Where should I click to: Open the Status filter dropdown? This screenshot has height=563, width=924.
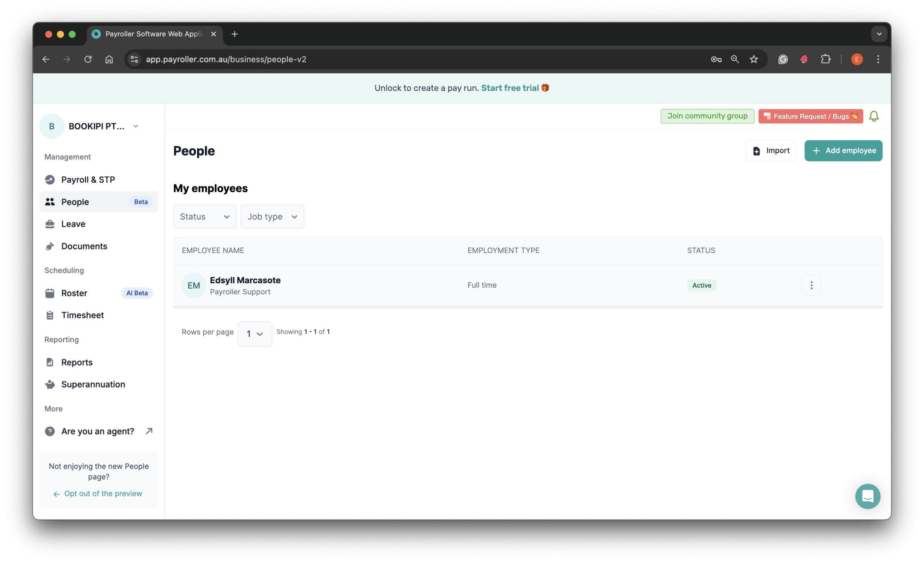(x=205, y=216)
